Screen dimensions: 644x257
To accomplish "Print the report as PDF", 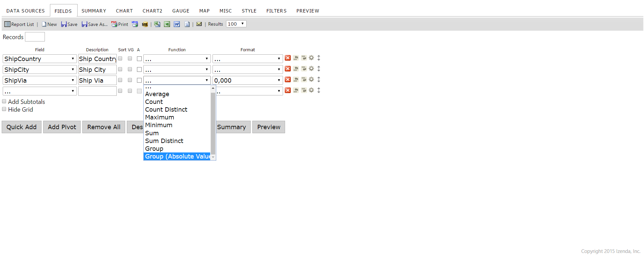I will [x=120, y=24].
